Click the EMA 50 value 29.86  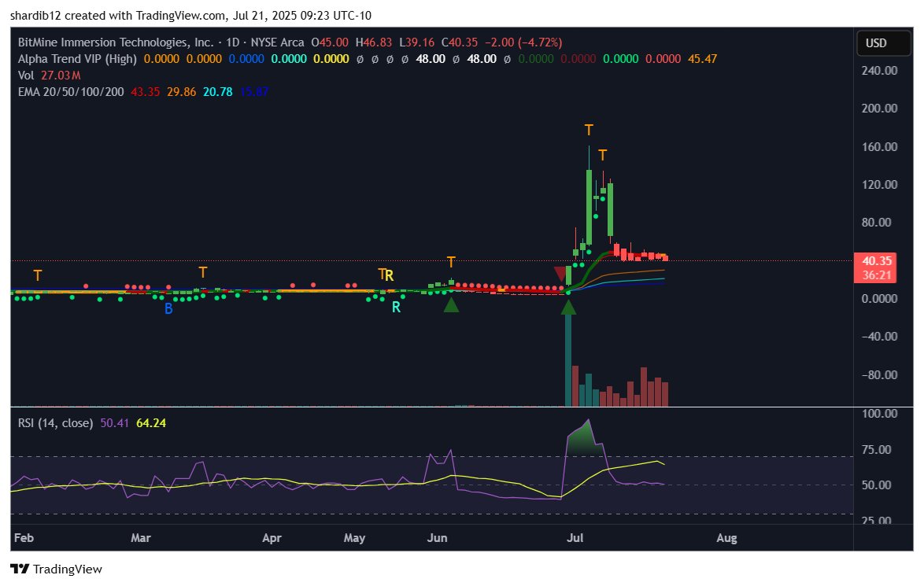[x=182, y=92]
